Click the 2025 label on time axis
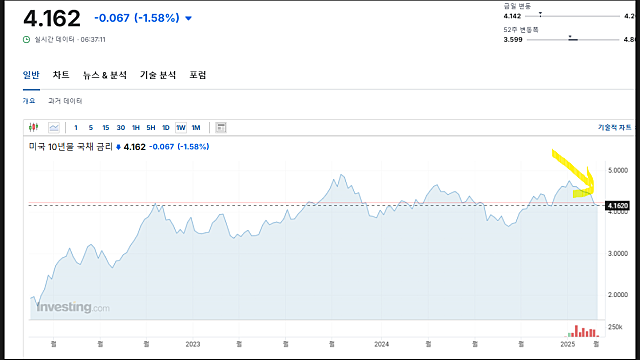This screenshot has height=360, width=640. [x=568, y=344]
